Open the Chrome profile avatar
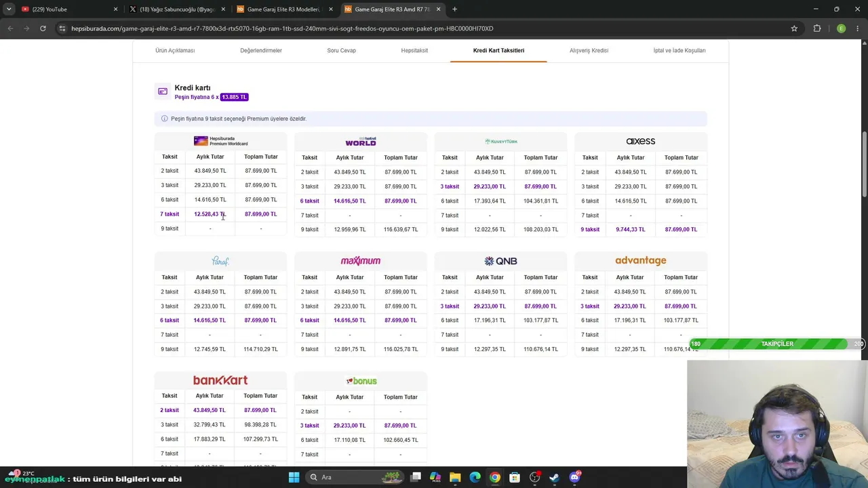Image resolution: width=868 pixels, height=488 pixels. click(841, 28)
